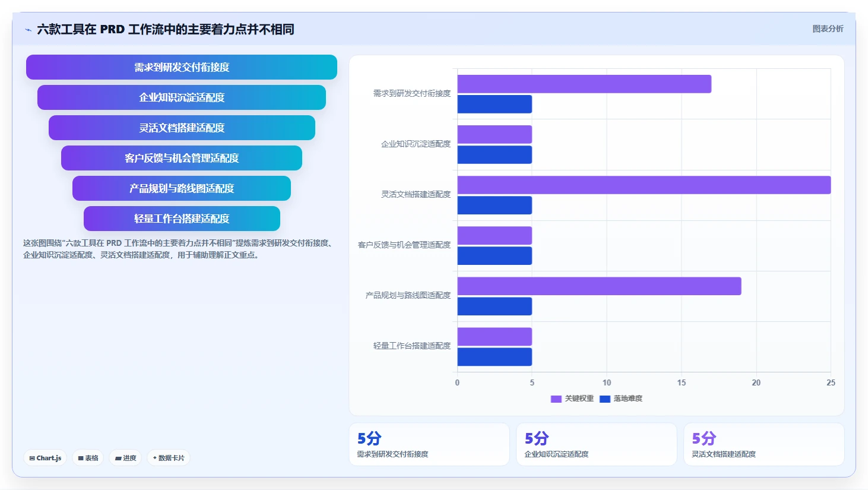Click purple 关键权重 bar for 客户反馈与机会管理适配度
The width and height of the screenshot is (868, 490).
pos(495,235)
